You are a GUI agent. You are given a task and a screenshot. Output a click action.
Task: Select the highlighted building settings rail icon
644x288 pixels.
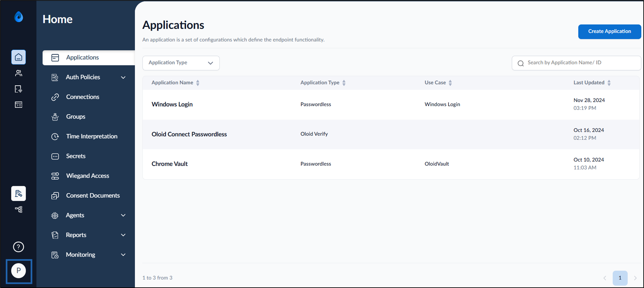[x=19, y=194]
